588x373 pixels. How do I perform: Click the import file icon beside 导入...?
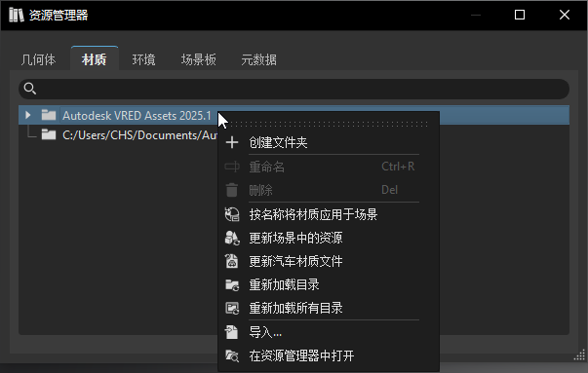(x=231, y=332)
